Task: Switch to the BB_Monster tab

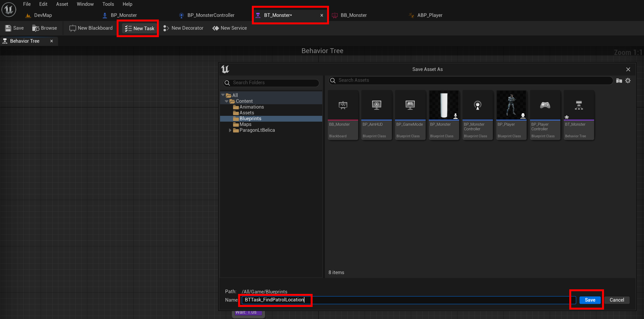Action: 349,15
